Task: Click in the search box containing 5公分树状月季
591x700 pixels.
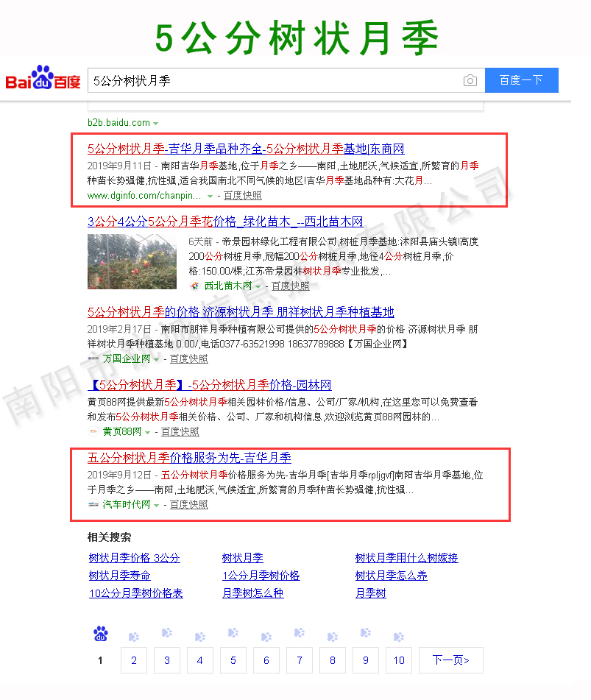Action: tap(272, 80)
